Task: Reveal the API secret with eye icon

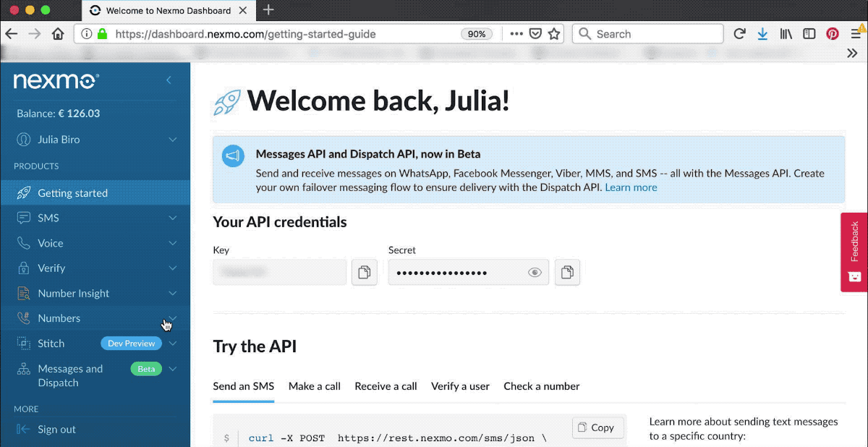Action: tap(535, 273)
